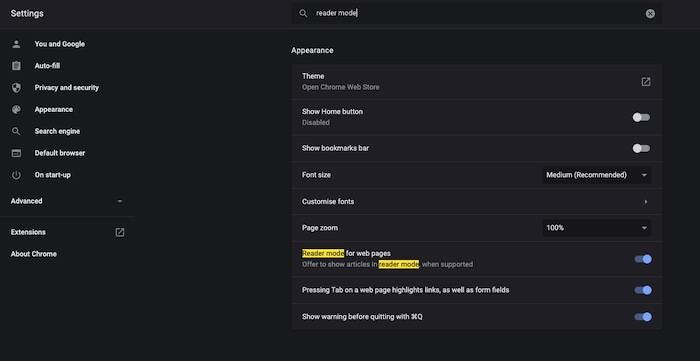Click the Privacy and security shield icon
The width and height of the screenshot is (700, 361).
point(16,87)
